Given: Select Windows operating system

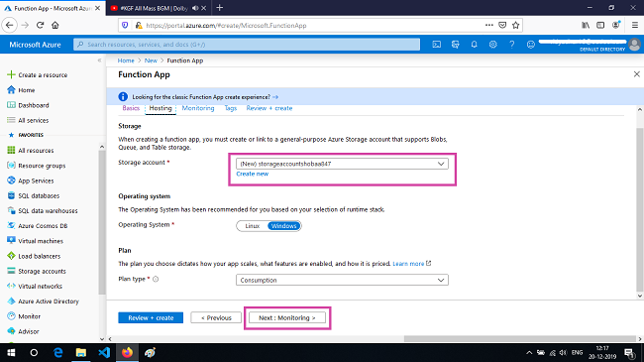Looking at the screenshot, I should [283, 226].
